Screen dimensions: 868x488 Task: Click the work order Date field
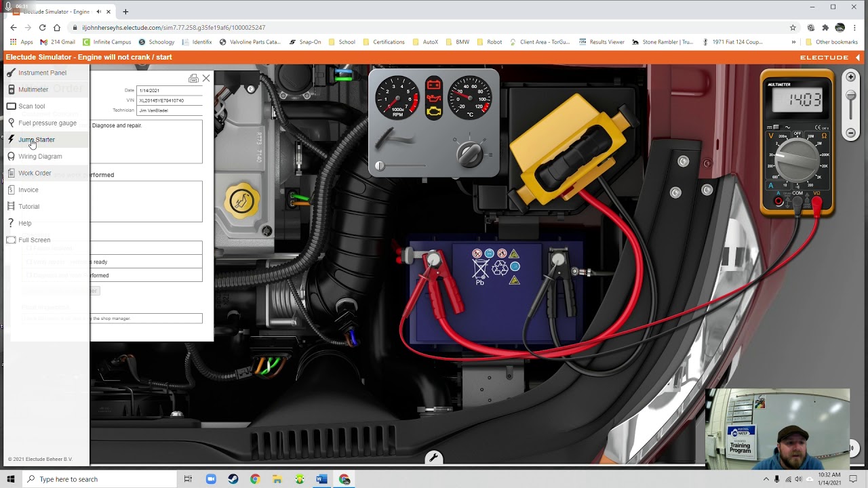(x=170, y=90)
